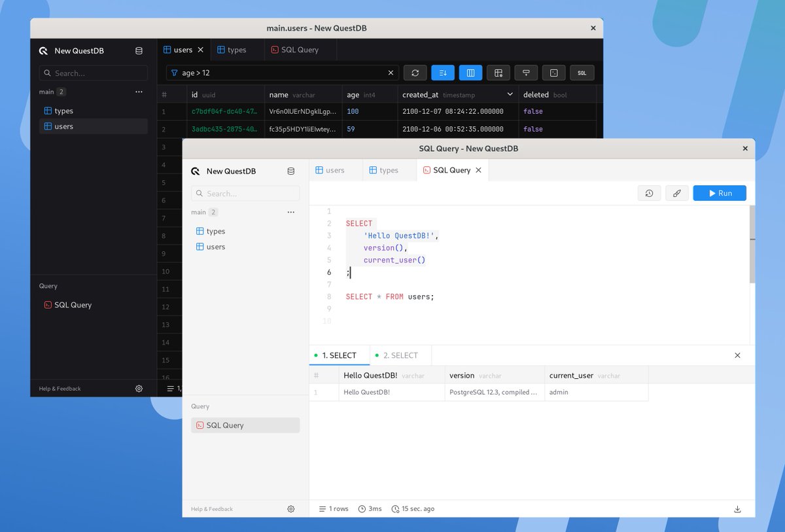Click filter funnel icon in filter bar

point(174,73)
